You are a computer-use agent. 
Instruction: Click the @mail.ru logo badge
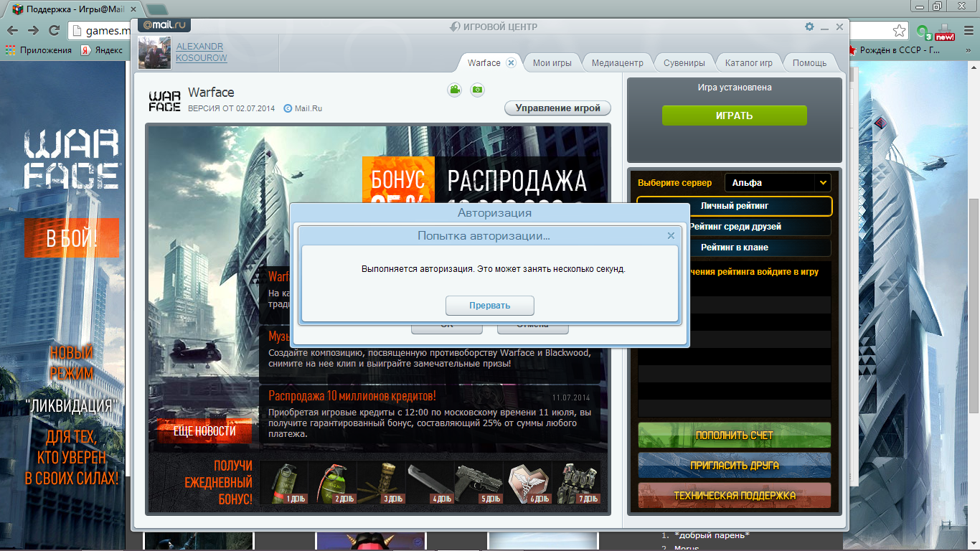click(x=164, y=26)
